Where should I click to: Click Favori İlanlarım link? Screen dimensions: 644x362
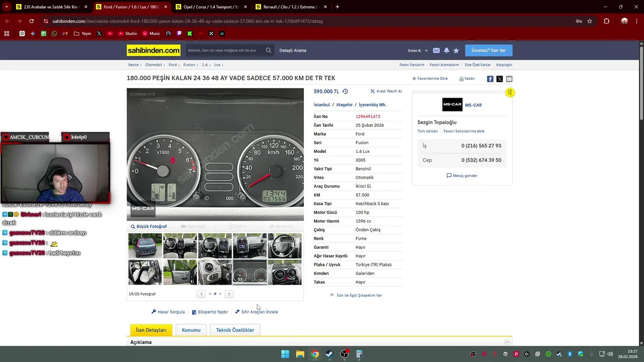pyautogui.click(x=412, y=65)
